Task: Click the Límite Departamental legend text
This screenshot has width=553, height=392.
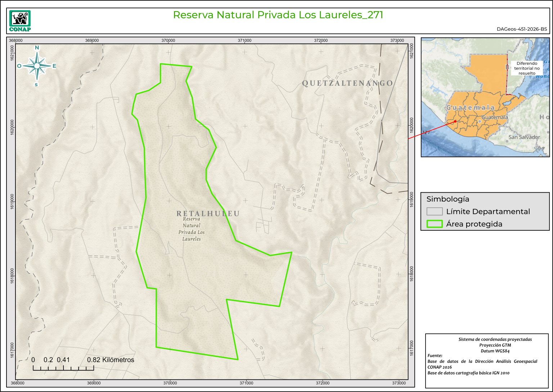Action: tap(488, 211)
